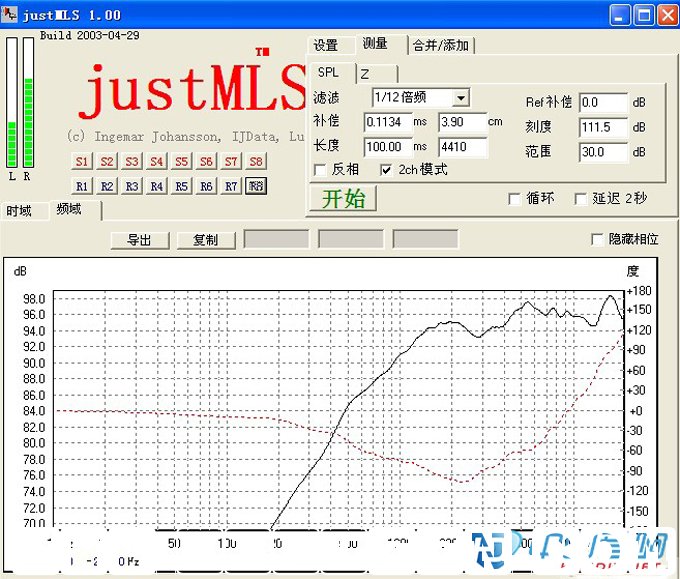This screenshot has height=579, width=680.
Task: Select the S1 memory button
Action: [x=82, y=161]
